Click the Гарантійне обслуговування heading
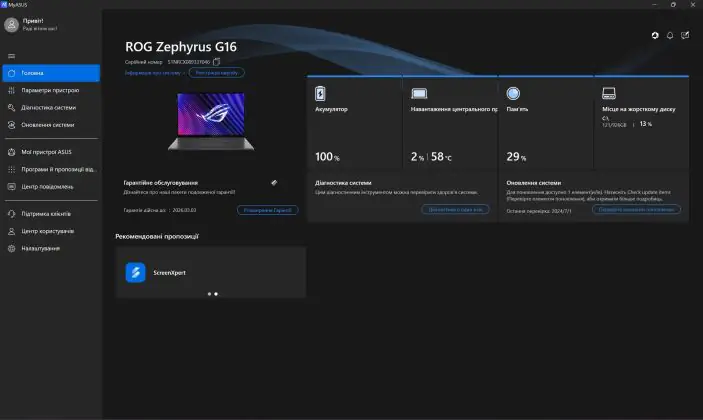 [x=161, y=183]
